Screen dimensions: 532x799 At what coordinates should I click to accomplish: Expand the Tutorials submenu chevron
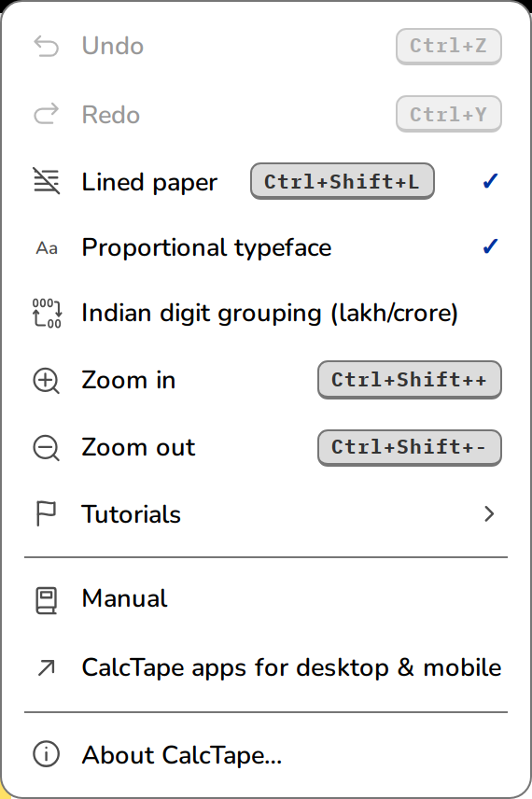pyautogui.click(x=489, y=513)
